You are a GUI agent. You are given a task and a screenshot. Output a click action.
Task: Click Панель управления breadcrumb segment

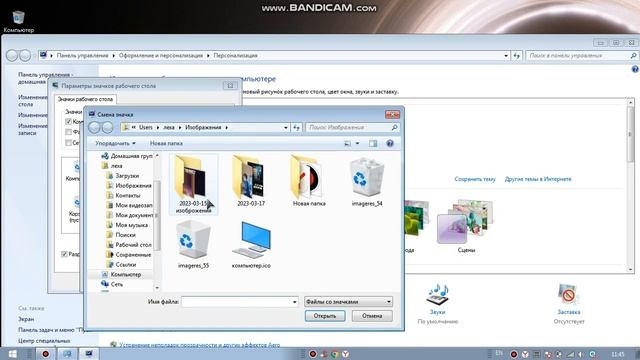pyautogui.click(x=82, y=56)
